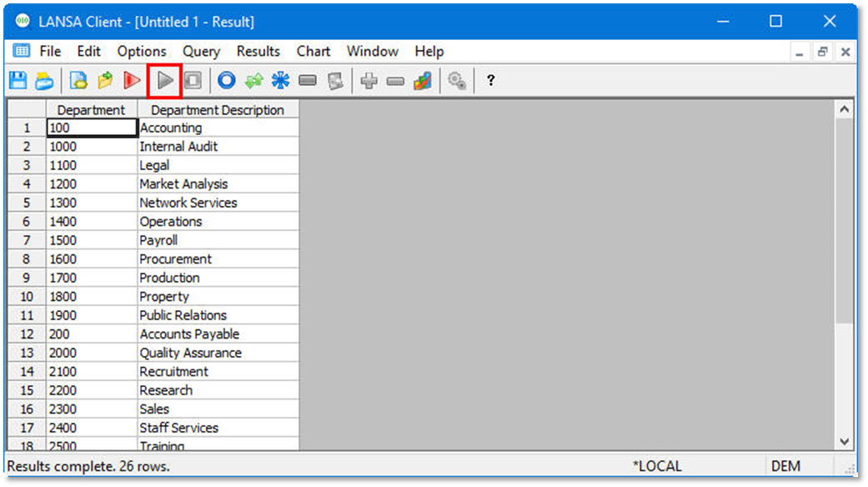
Task: Select the Staff Services cell
Action: click(x=218, y=428)
